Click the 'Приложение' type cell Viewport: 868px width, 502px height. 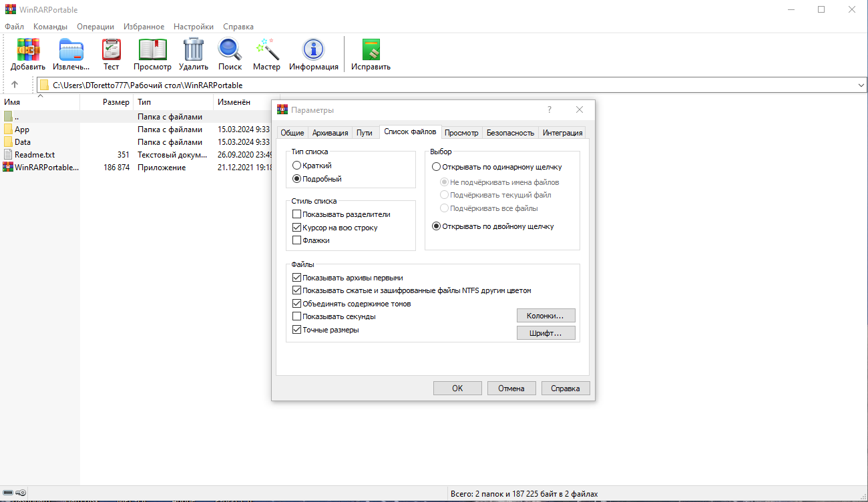click(x=162, y=168)
